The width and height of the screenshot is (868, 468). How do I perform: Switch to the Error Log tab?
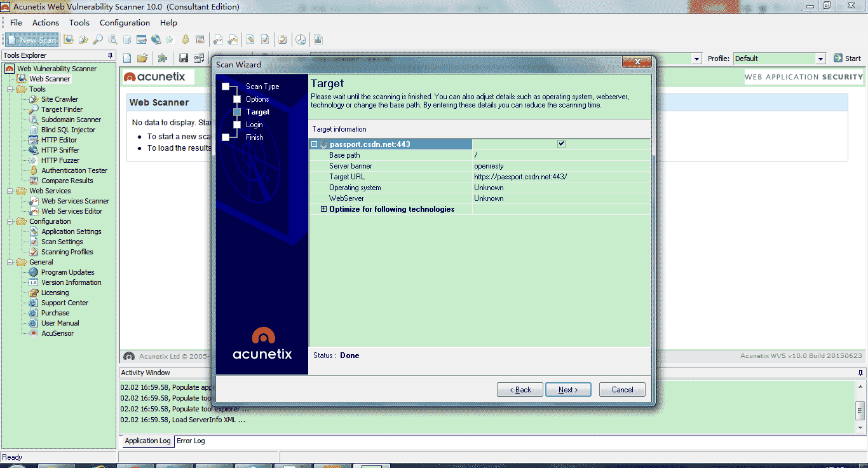190,441
